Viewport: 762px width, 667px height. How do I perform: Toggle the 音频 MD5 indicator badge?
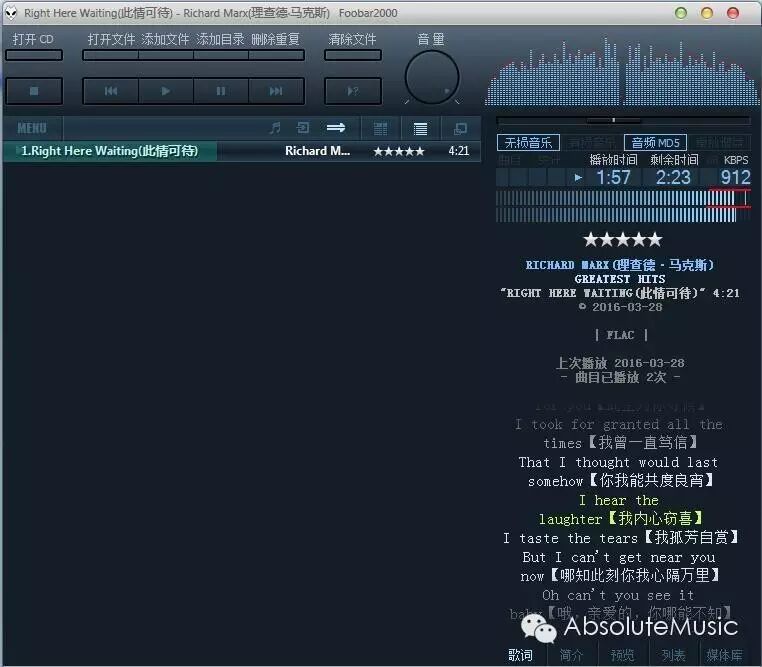tap(655, 143)
